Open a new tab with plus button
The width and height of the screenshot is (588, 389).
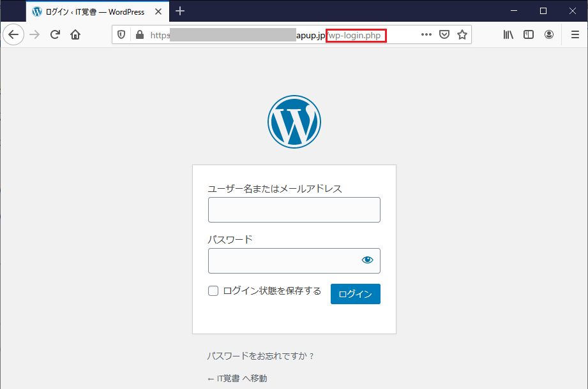pyautogui.click(x=180, y=11)
